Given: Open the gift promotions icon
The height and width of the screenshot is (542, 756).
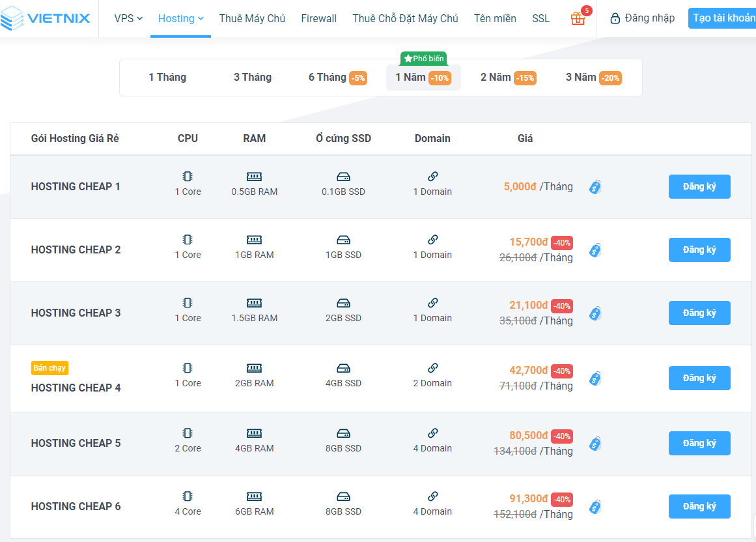Looking at the screenshot, I should coord(578,18).
